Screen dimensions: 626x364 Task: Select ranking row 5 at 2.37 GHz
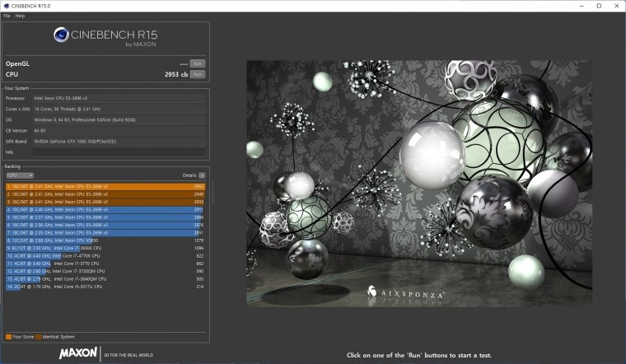coord(105,217)
